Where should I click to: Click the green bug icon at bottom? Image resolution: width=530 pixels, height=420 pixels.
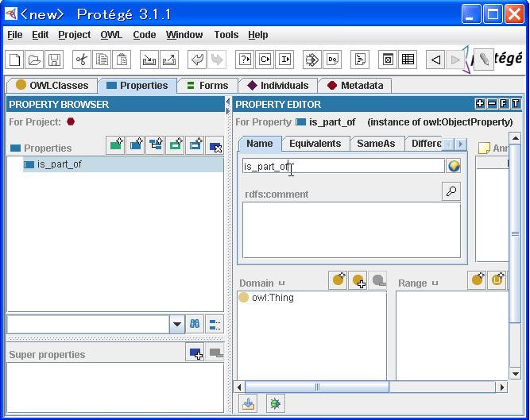[276, 403]
